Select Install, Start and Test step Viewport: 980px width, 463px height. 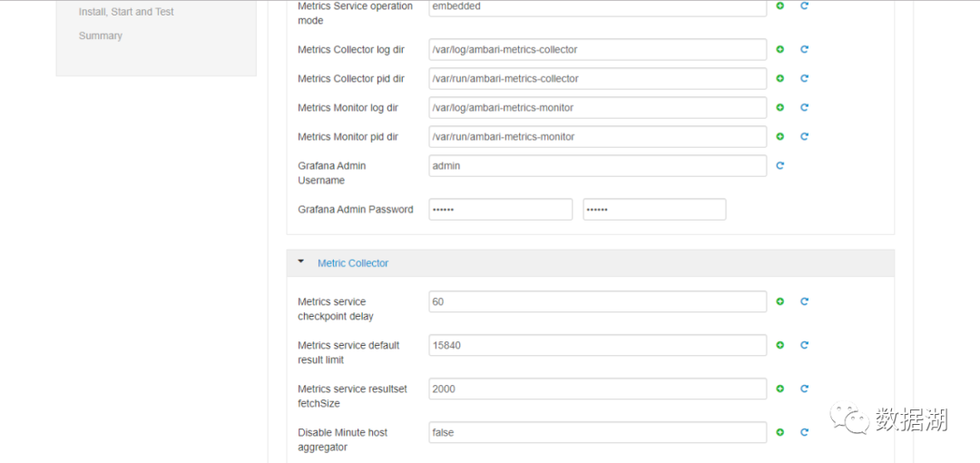point(126,12)
